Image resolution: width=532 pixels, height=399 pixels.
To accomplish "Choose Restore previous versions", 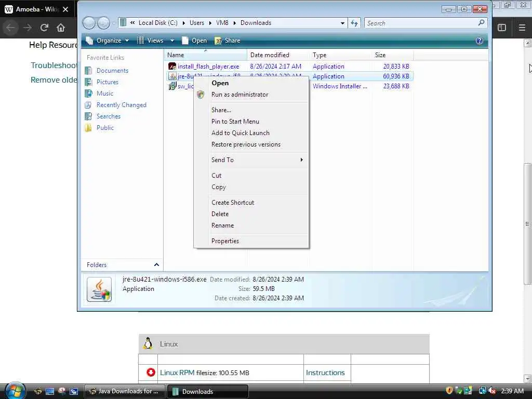I will (x=251, y=144).
